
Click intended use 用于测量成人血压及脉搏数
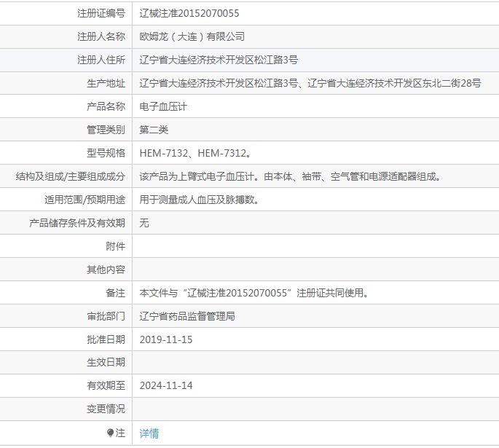[x=199, y=200]
